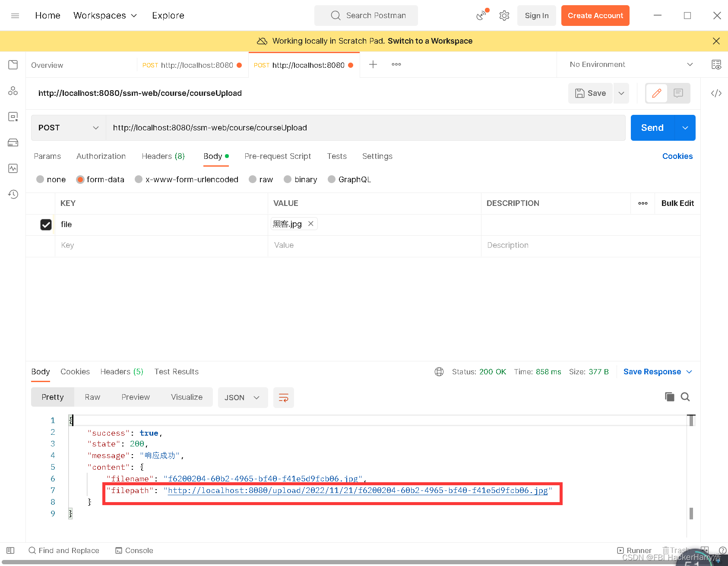Open the request Headers (8) tab
728x566 pixels.
click(x=163, y=156)
